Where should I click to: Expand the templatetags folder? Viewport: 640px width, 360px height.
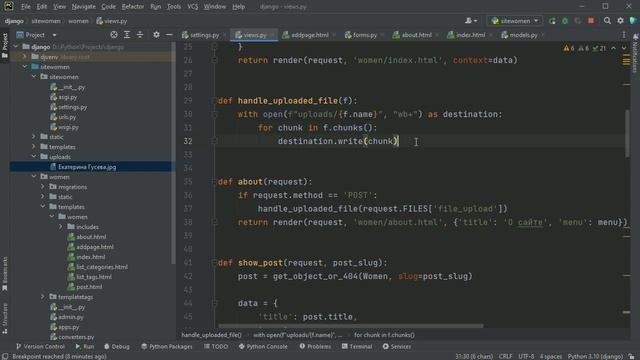(x=43, y=297)
